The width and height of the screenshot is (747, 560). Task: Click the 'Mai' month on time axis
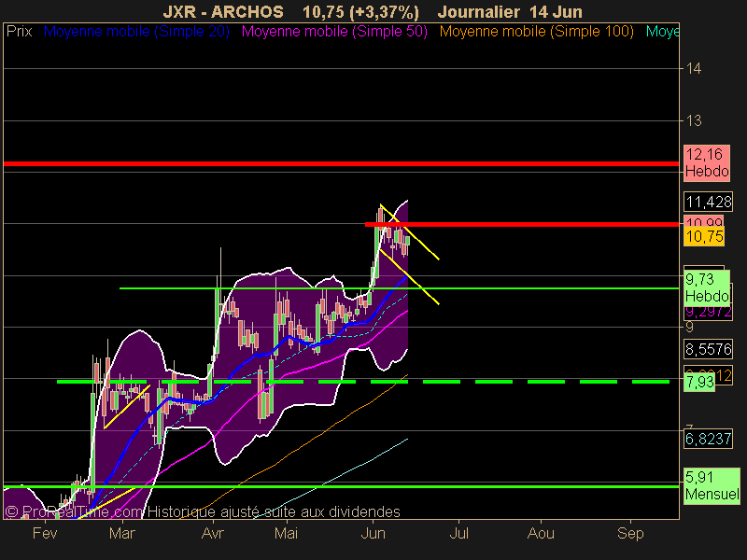pos(286,533)
